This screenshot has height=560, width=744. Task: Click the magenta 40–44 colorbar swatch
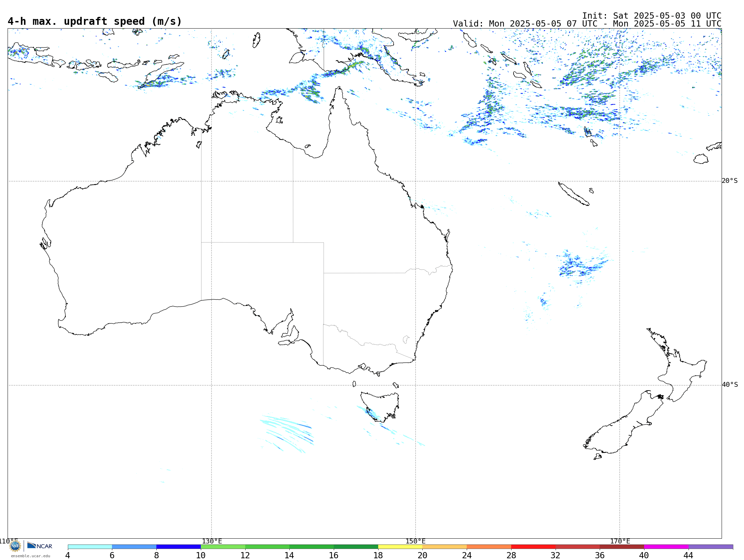point(666,547)
